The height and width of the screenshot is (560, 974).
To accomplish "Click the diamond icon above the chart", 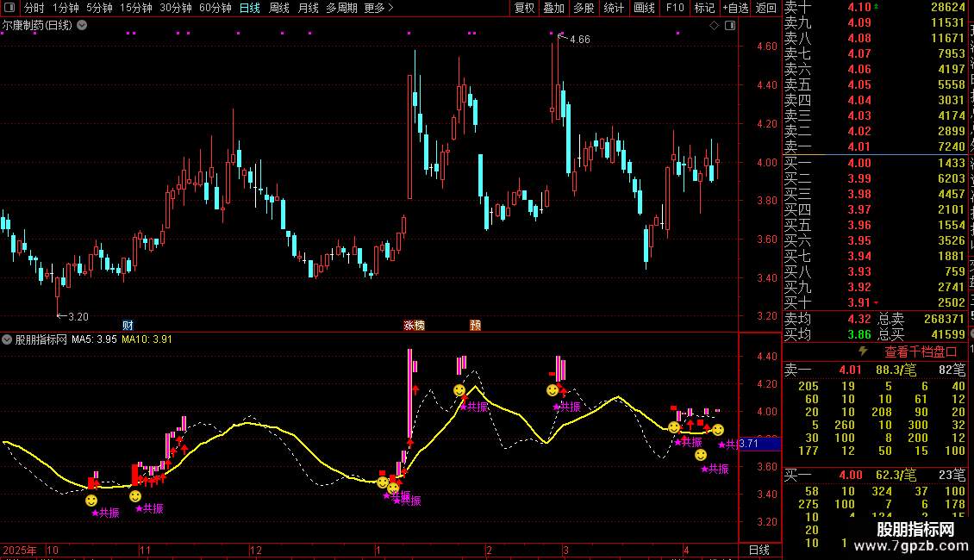I will pos(715,26).
